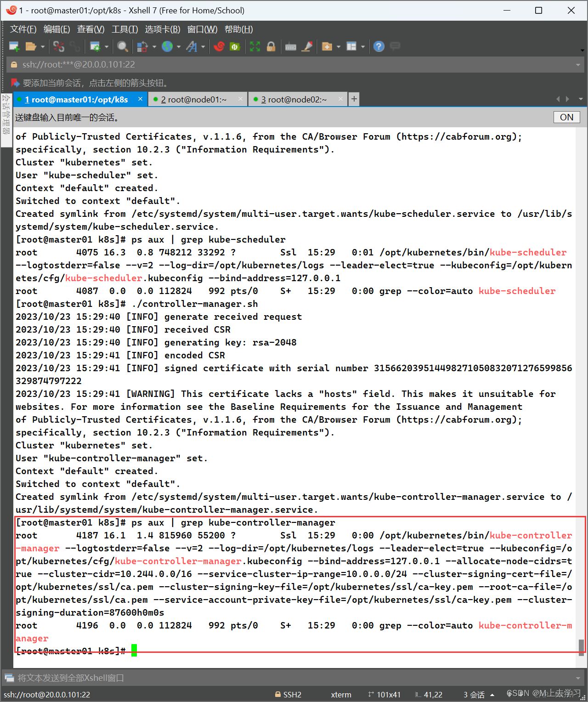Click the Find magnifier icon
This screenshot has width=588, height=702.
123,46
